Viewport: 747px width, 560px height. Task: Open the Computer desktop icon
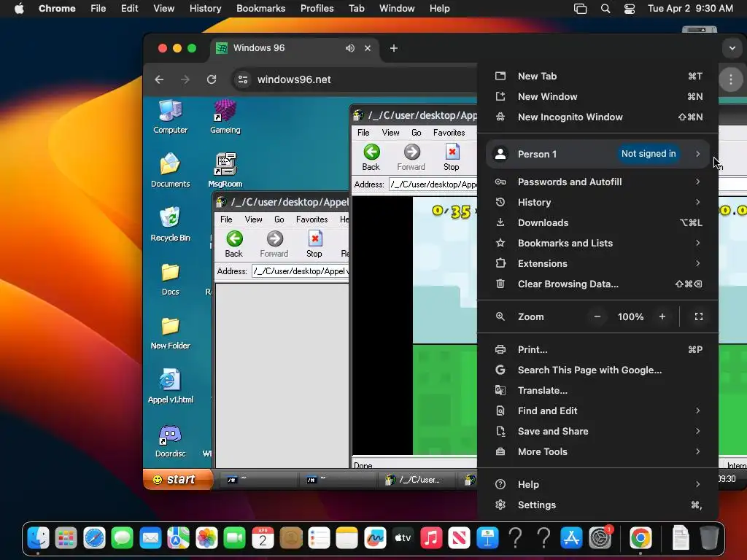170,117
